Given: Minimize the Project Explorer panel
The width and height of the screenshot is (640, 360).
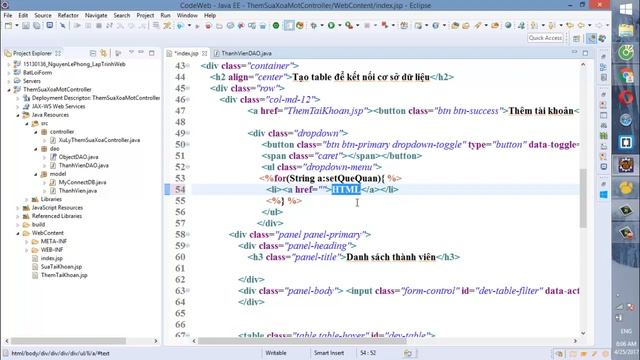Looking at the screenshot, I should tap(141, 53).
